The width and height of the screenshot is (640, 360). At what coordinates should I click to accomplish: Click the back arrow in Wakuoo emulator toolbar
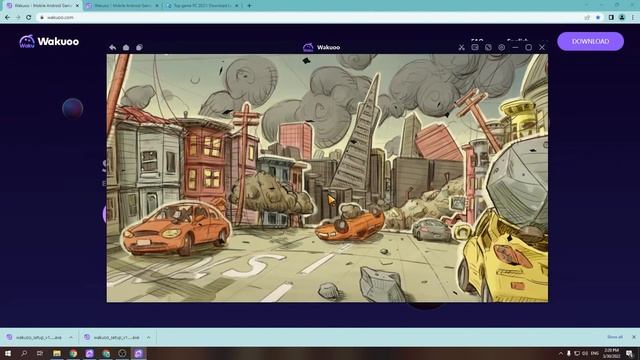(x=112, y=47)
